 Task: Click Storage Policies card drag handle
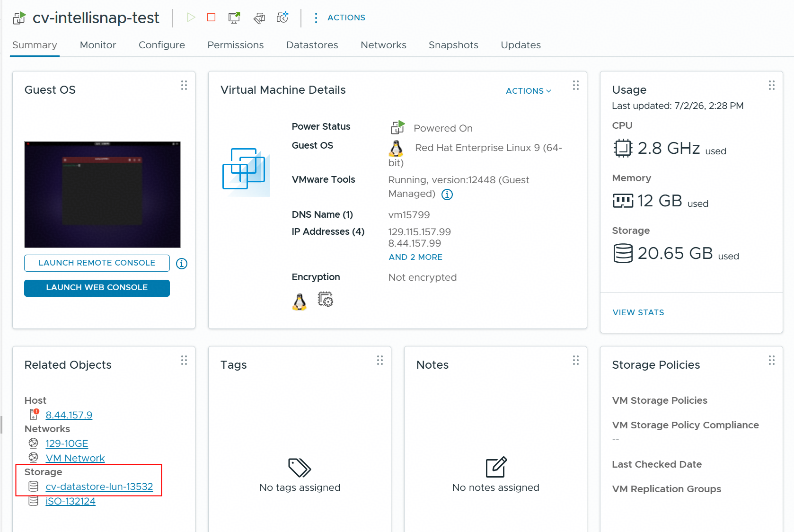772,360
